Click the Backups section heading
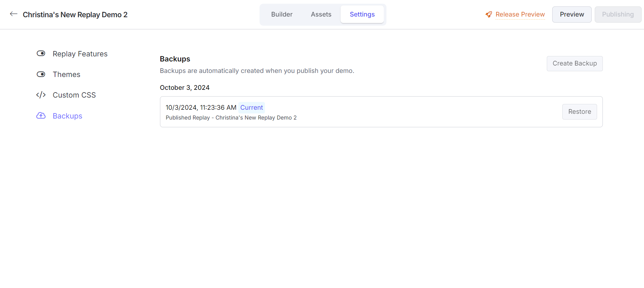Image resolution: width=644 pixels, height=288 pixels. tap(175, 59)
